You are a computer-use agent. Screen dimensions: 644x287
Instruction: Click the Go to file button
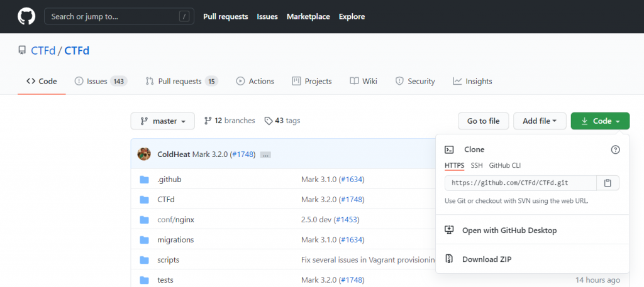click(x=483, y=121)
